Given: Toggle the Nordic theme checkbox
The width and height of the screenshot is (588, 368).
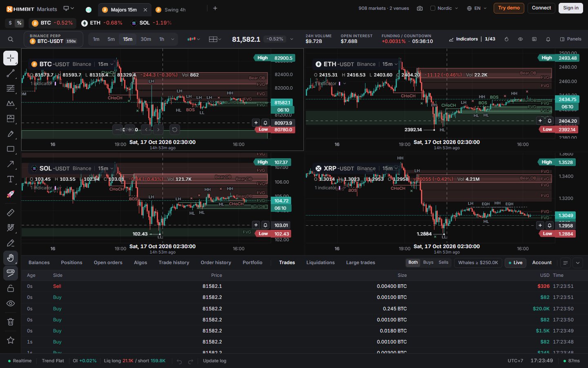Looking at the screenshot, I should coord(433,8).
